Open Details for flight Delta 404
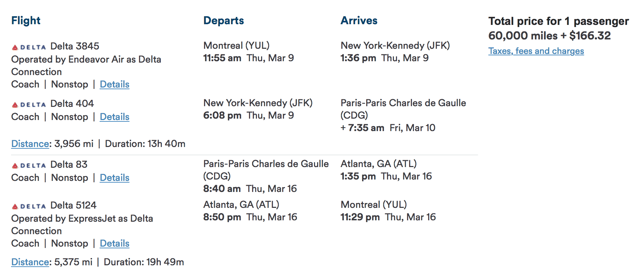 (114, 117)
